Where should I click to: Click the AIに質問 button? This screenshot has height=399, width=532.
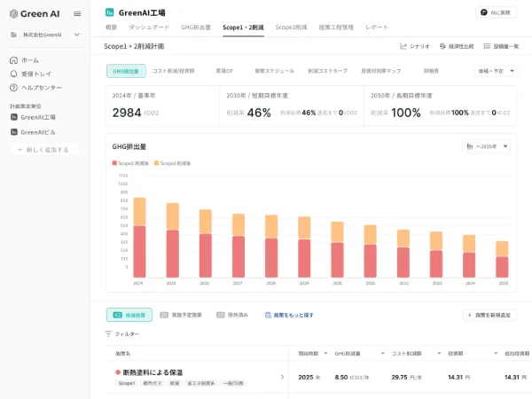click(x=495, y=13)
